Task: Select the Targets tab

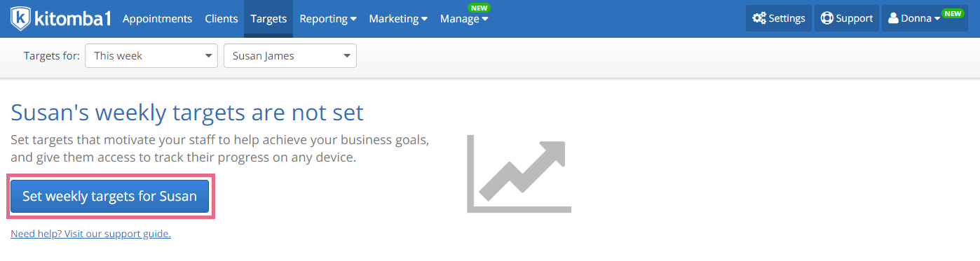Action: pyautogui.click(x=268, y=18)
